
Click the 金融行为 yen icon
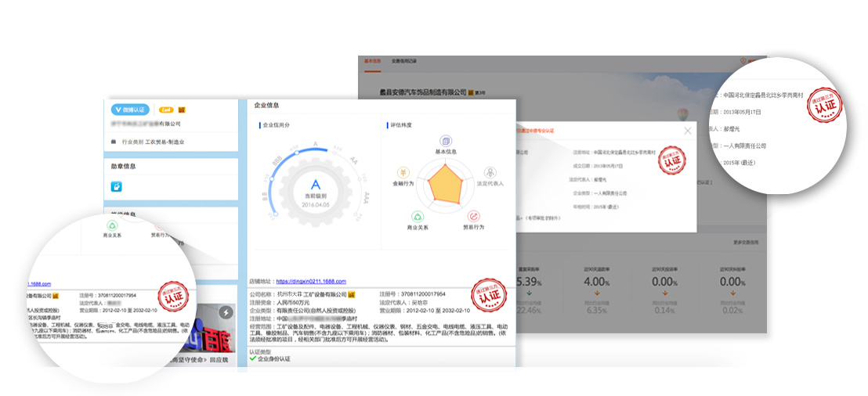point(403,172)
